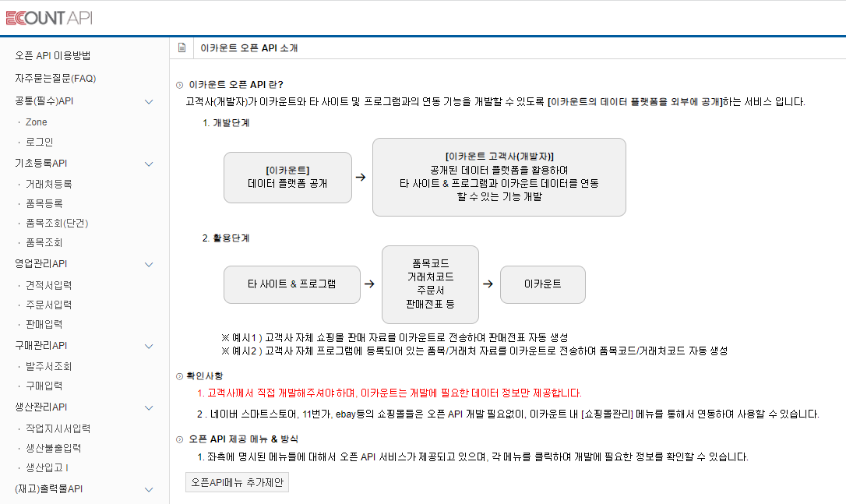Open the 생산불출입력 API item
This screenshot has width=846, height=504.
[x=54, y=448]
